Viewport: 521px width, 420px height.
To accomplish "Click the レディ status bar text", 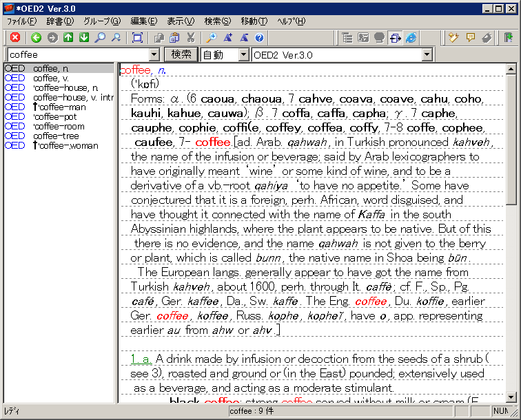I will pos(12,411).
